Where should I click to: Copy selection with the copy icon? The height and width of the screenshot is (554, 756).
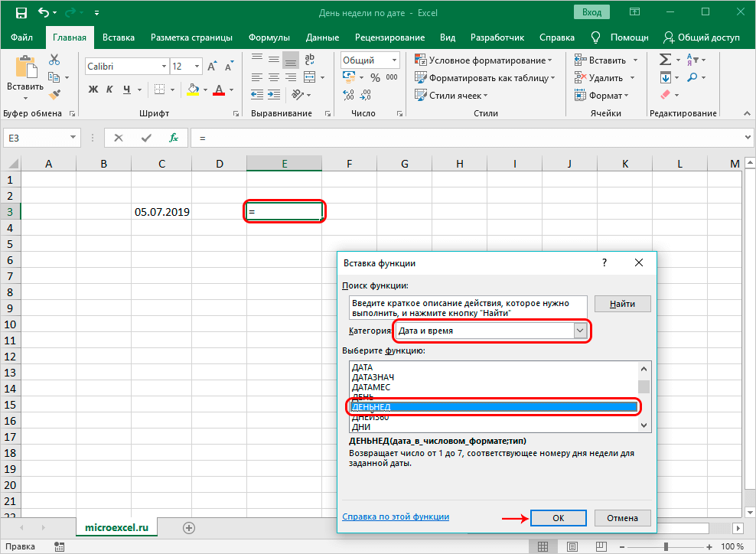point(54,77)
